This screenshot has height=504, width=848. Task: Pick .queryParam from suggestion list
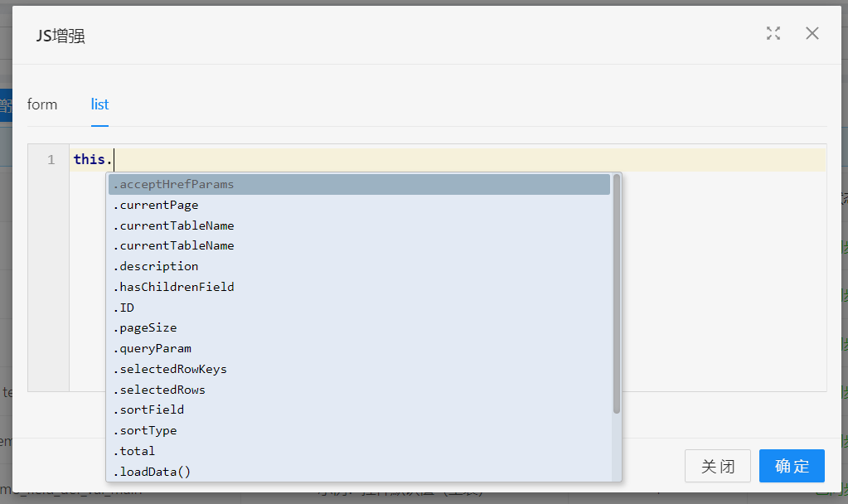(x=359, y=348)
